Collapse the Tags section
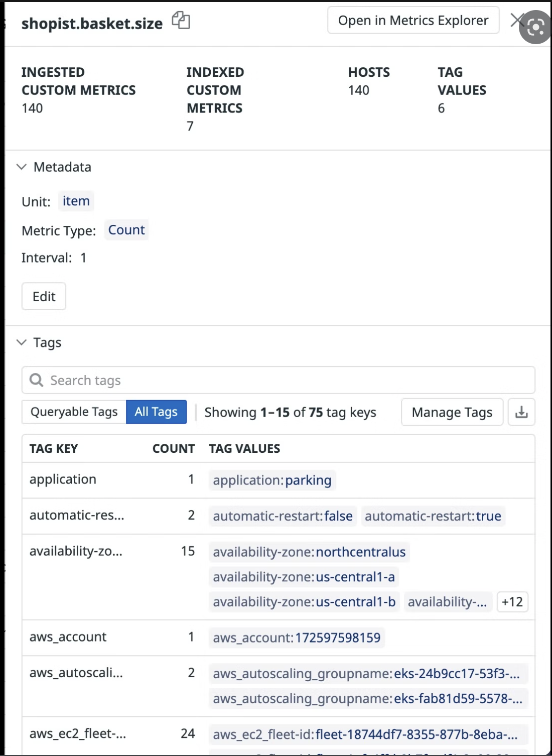 pyautogui.click(x=22, y=342)
